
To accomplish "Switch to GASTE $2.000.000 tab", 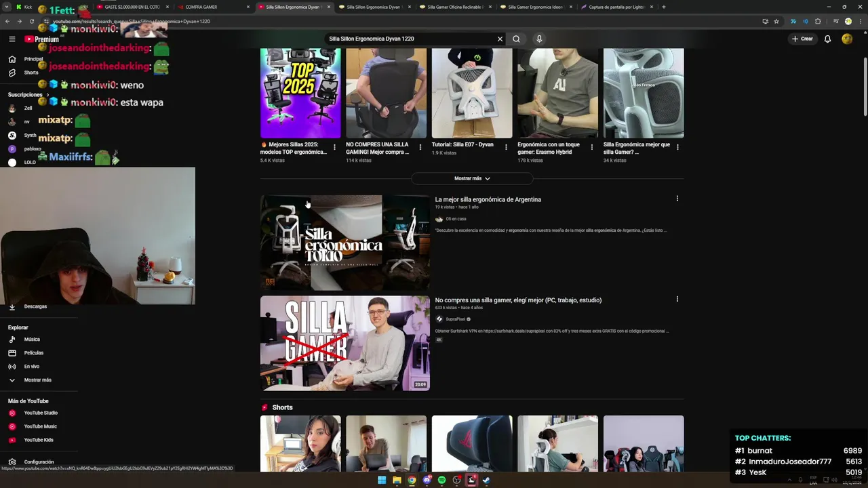I will 132,7.
